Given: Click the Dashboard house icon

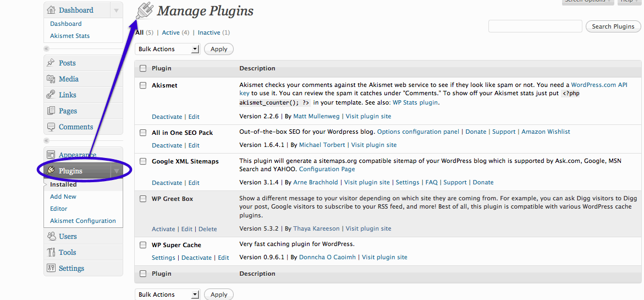Looking at the screenshot, I should pyautogui.click(x=51, y=10).
